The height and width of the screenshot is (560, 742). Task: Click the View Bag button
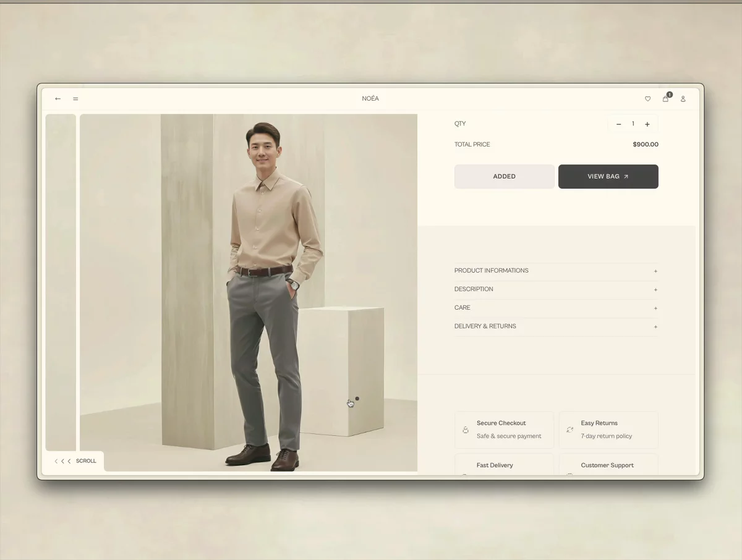[x=608, y=176]
